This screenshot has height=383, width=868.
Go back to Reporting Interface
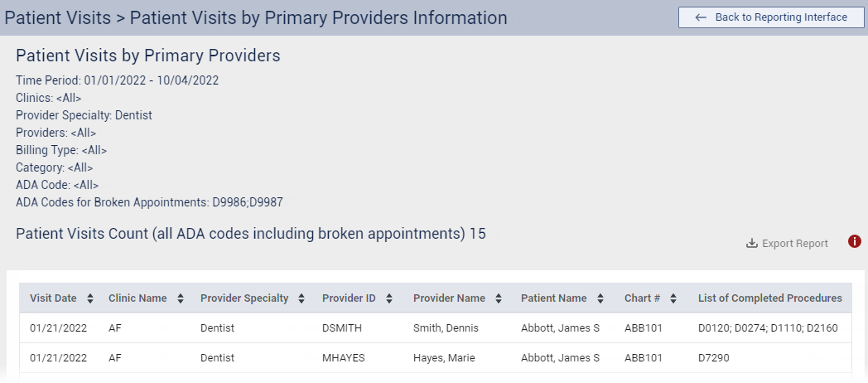(x=771, y=17)
